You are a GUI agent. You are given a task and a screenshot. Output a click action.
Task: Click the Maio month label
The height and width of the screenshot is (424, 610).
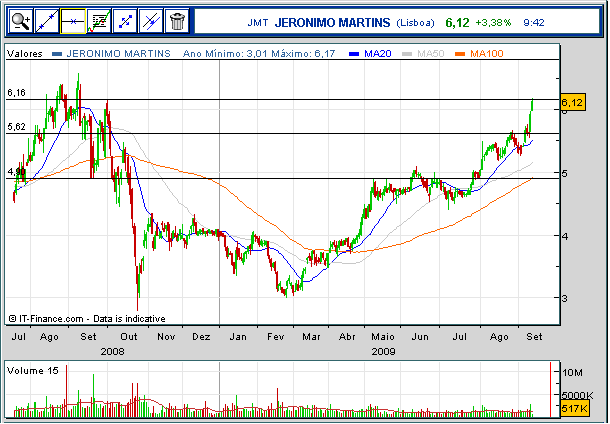click(x=383, y=336)
